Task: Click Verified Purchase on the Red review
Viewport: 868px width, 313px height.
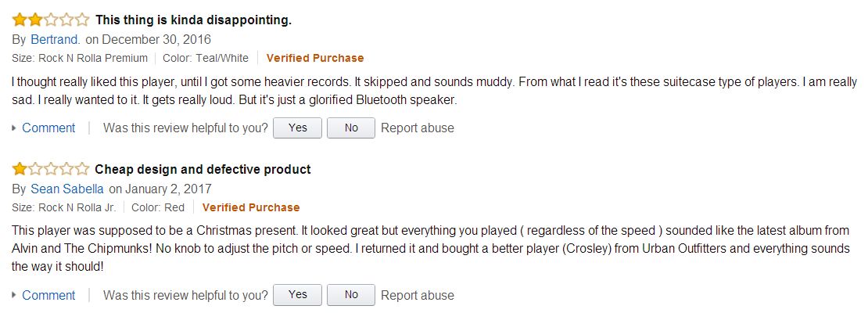Action: 251,207
